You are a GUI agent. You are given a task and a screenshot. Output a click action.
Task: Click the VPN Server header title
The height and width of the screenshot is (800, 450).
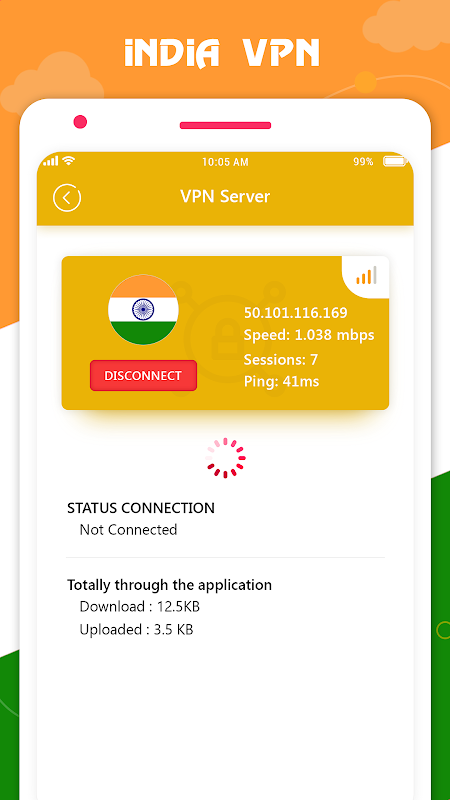point(225,196)
